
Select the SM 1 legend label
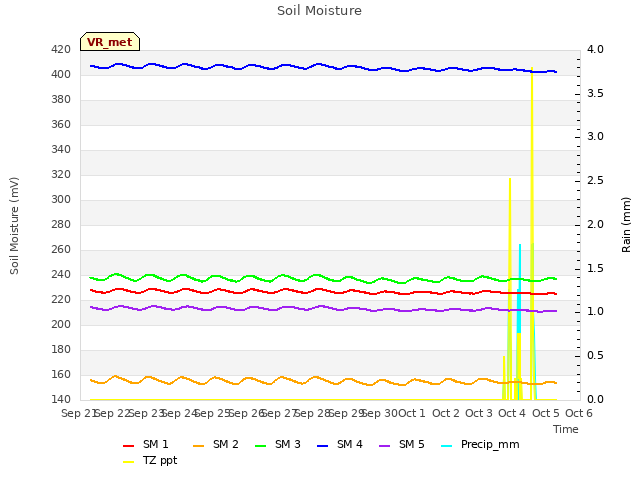pyautogui.click(x=156, y=444)
